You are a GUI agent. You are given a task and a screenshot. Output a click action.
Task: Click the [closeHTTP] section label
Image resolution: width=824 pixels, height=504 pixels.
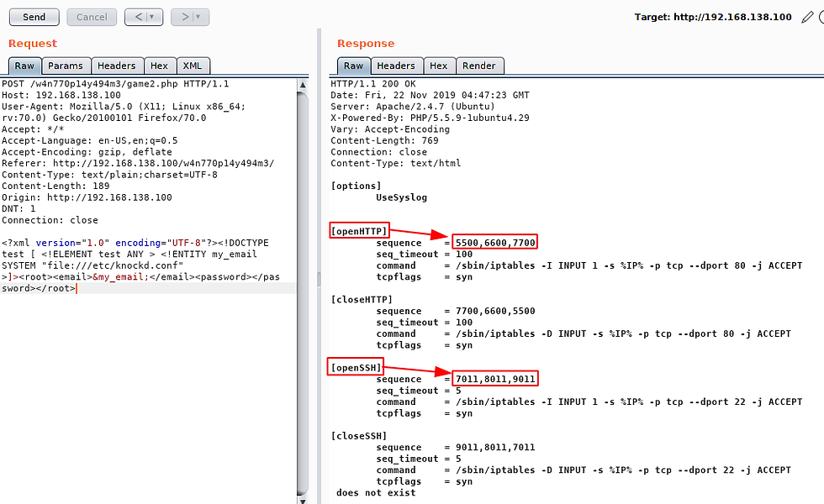362,300
